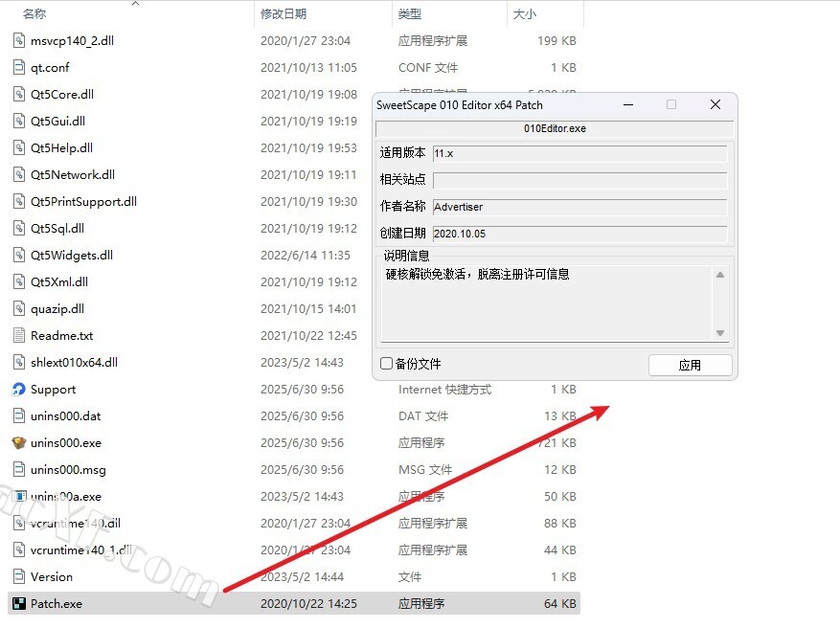Click the 010Editor.exe target button
The image size is (840, 628).
click(x=555, y=128)
